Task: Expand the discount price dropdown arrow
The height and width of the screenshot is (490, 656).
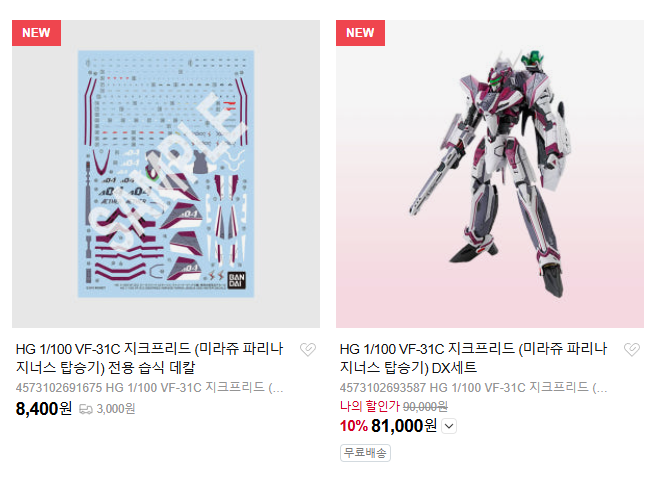Action: coord(449,426)
